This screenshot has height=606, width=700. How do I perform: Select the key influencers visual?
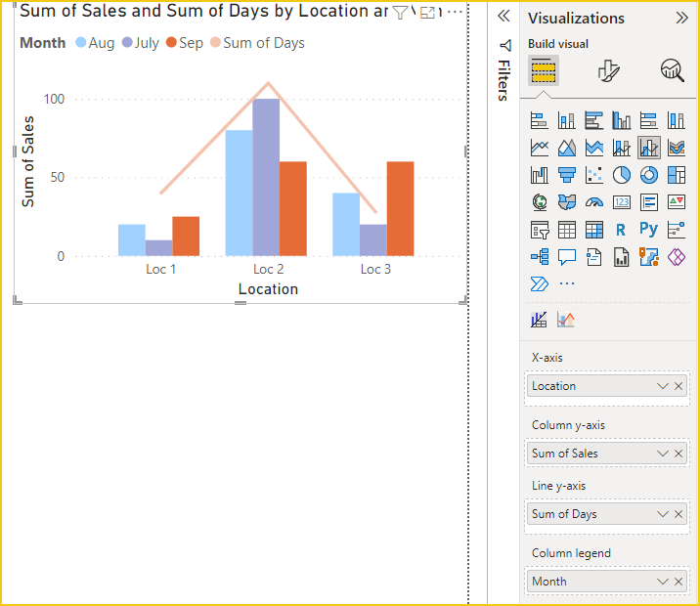(x=677, y=230)
